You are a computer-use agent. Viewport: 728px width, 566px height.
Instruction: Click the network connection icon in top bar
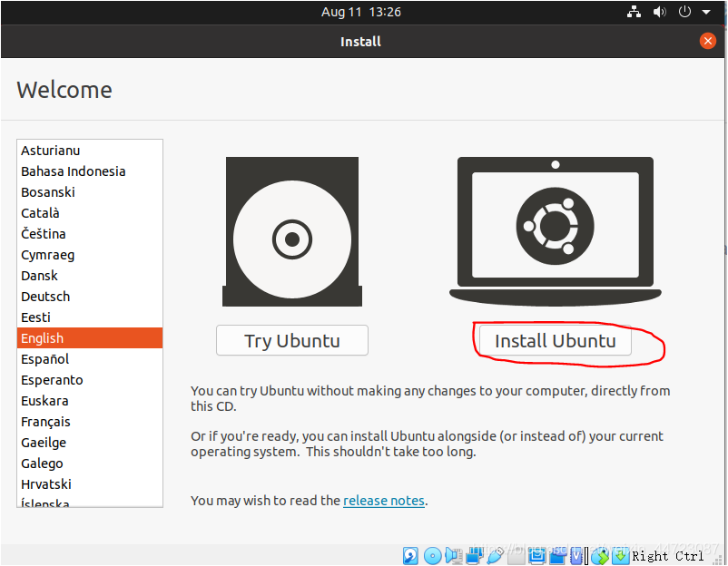(x=634, y=12)
